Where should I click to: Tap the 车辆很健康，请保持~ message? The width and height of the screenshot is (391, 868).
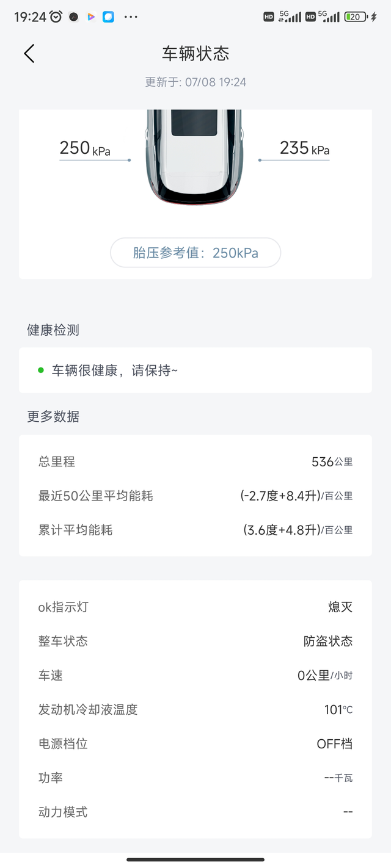115,371
